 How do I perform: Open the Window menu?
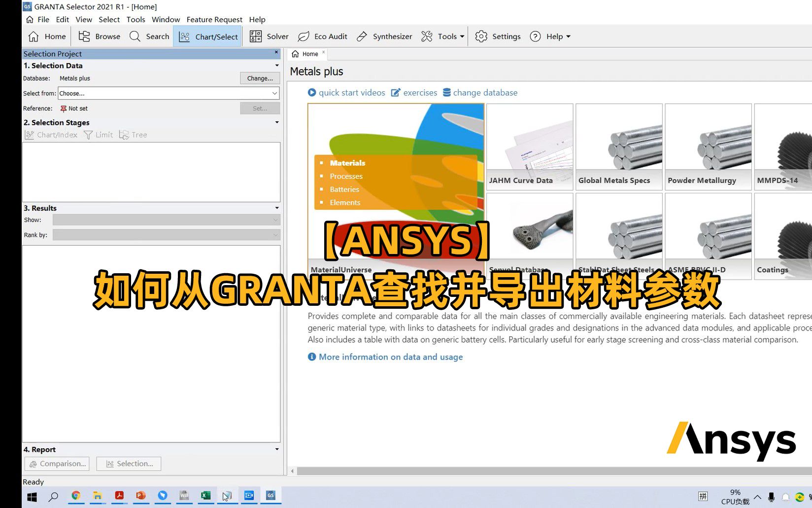(x=166, y=20)
